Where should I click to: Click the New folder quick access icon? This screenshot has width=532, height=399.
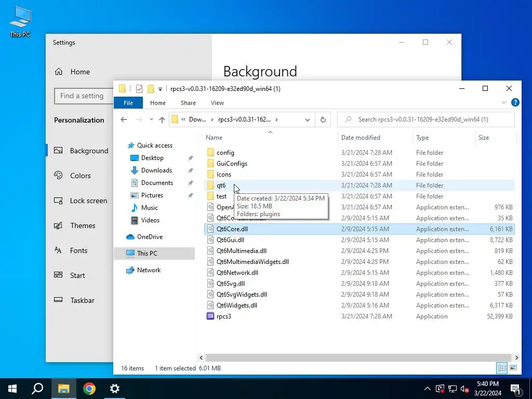coord(151,89)
